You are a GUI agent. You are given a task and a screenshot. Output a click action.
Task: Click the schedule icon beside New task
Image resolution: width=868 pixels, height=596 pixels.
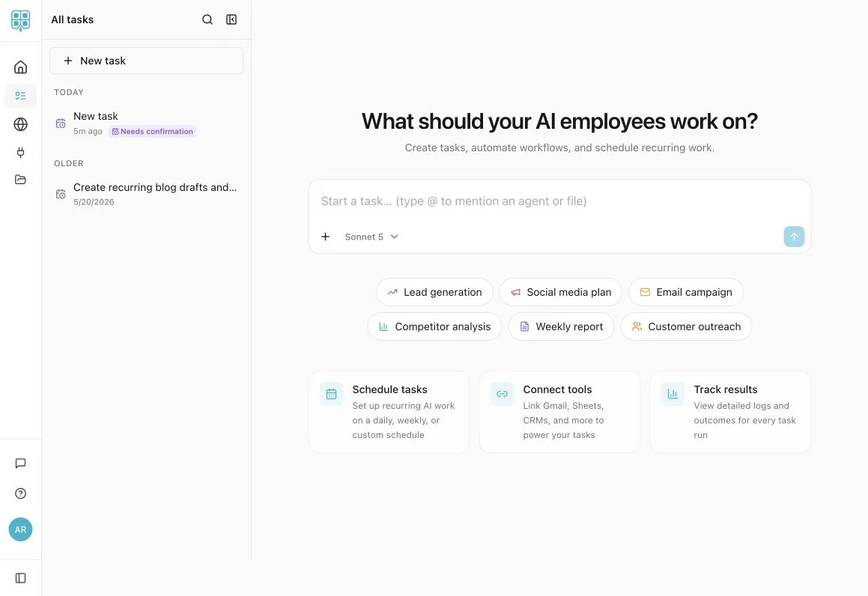click(61, 124)
